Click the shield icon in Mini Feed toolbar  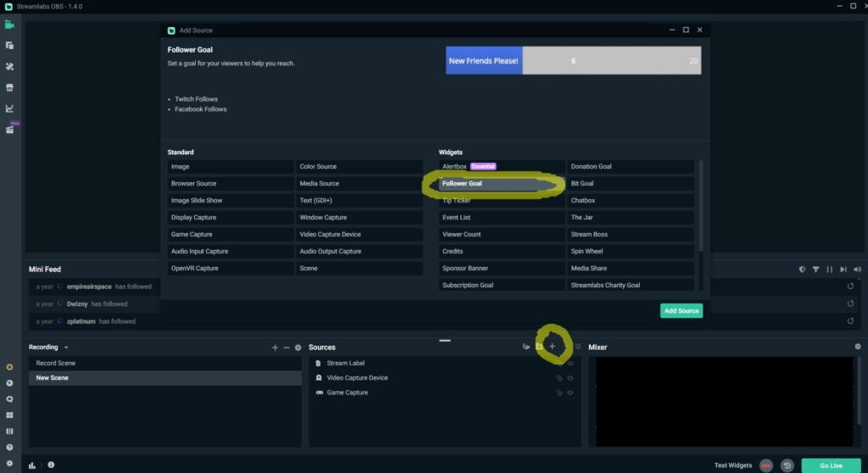[x=802, y=270]
